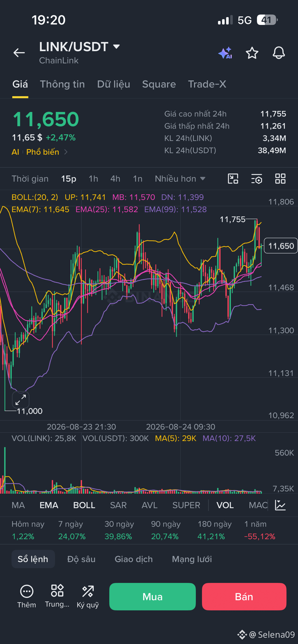The width and height of the screenshot is (298, 644).
Task: Select the 1h timeframe
Action: click(93, 179)
